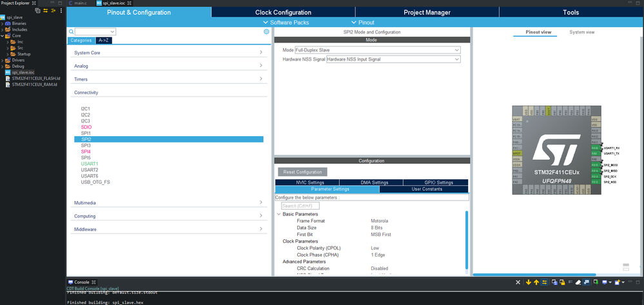Image resolution: width=644 pixels, height=305 pixels.
Task: Click the Pin Console icon
Action: point(596,282)
